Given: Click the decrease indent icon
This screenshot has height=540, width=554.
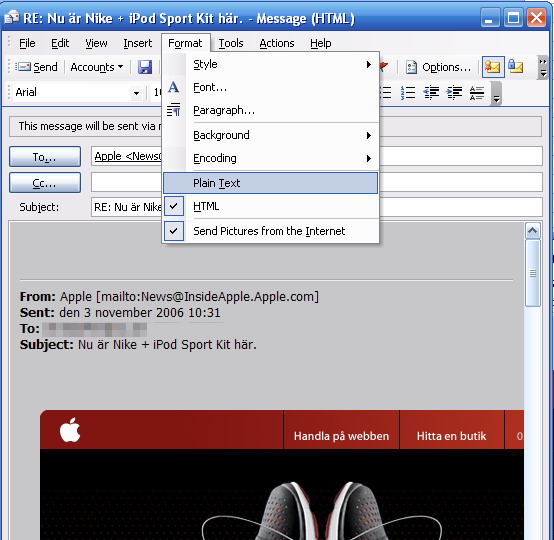Looking at the screenshot, I should click(431, 93).
